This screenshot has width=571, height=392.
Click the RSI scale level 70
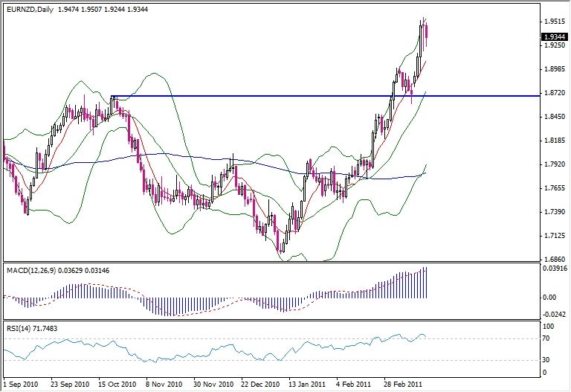click(x=546, y=338)
